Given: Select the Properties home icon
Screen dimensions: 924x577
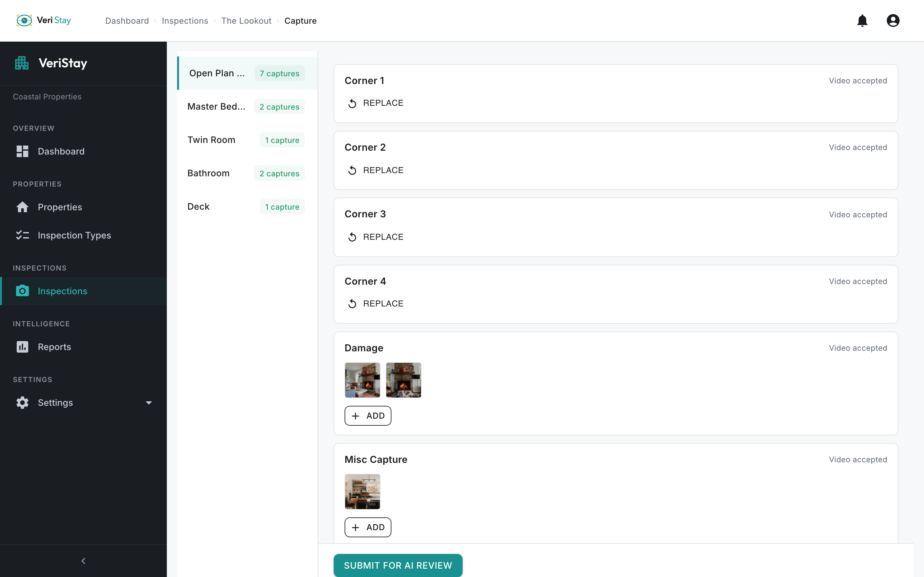Looking at the screenshot, I should tap(22, 207).
